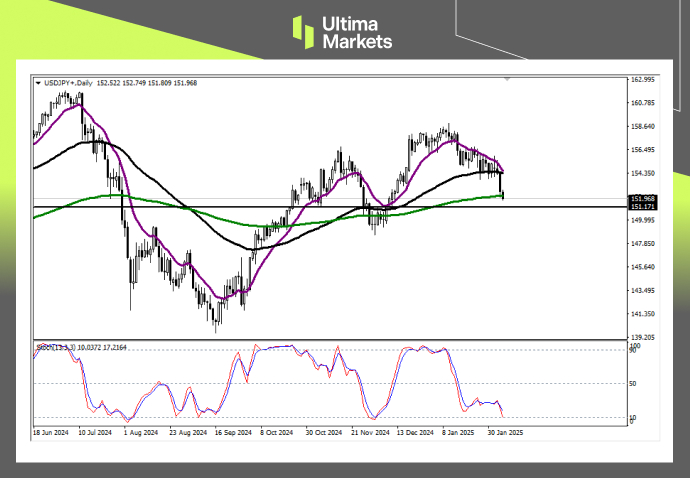Click the 162.995 price axis label
690x478 pixels.
tap(642, 80)
